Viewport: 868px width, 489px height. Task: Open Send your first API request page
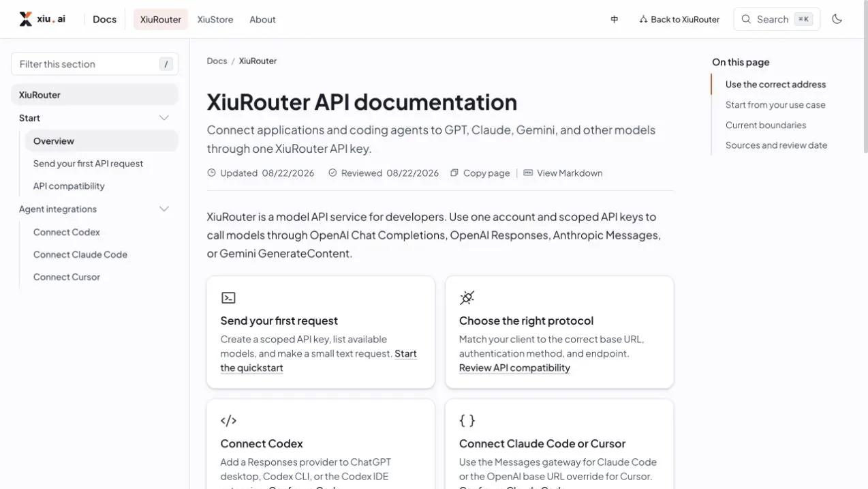tap(89, 164)
